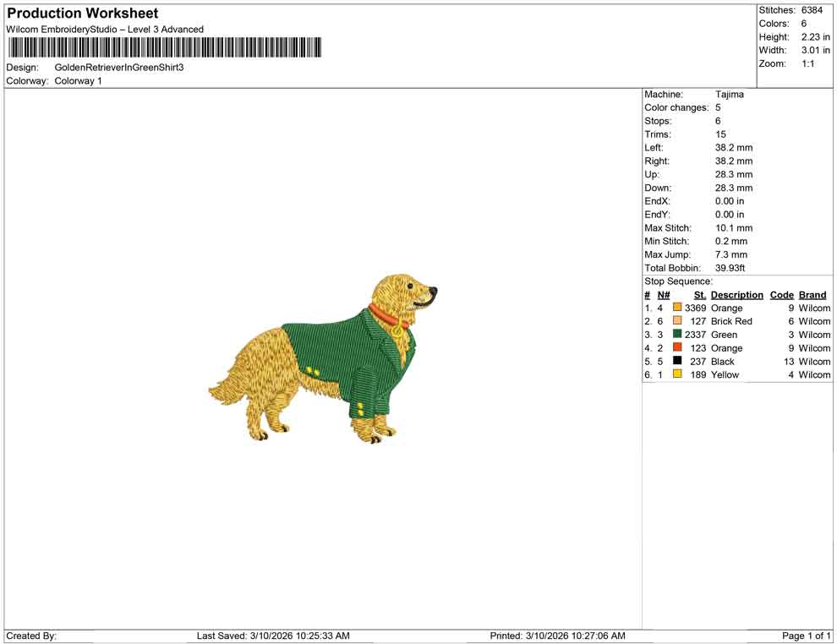Select the Yellow swatch in row 6

point(676,374)
